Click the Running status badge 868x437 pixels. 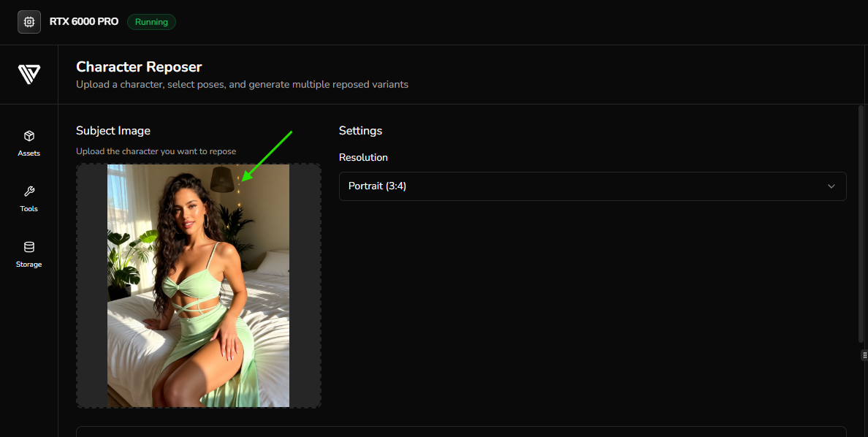[151, 22]
